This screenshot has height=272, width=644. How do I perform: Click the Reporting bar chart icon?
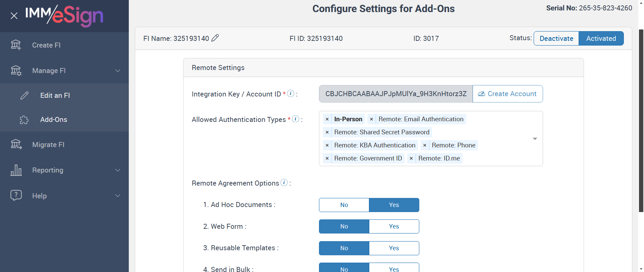(16, 170)
